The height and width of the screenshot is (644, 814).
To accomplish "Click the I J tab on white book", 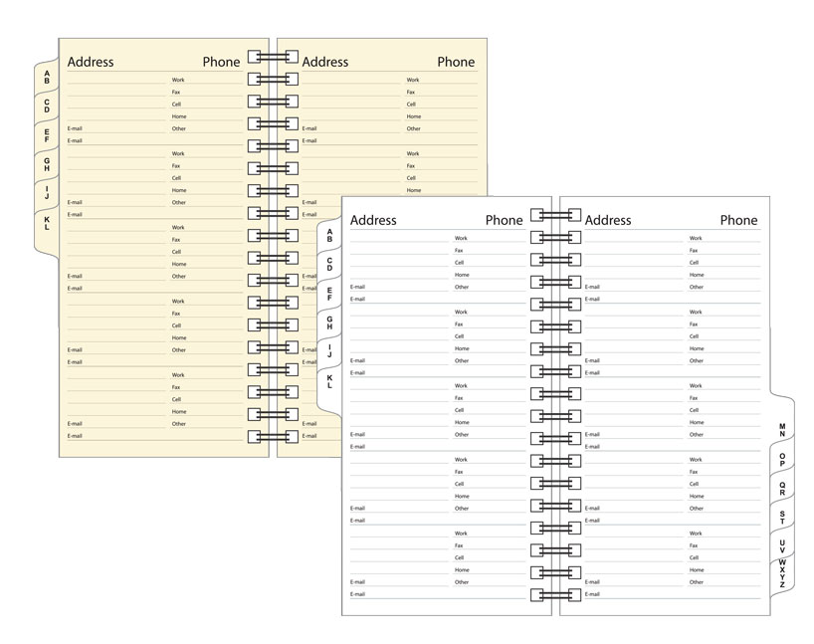I will pyautogui.click(x=329, y=350).
